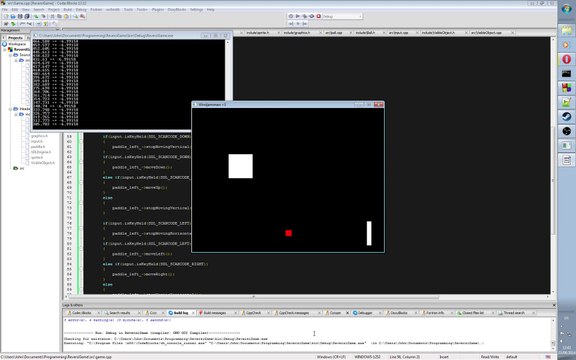Switch to the include/sprite.h editor tab

pos(258,33)
